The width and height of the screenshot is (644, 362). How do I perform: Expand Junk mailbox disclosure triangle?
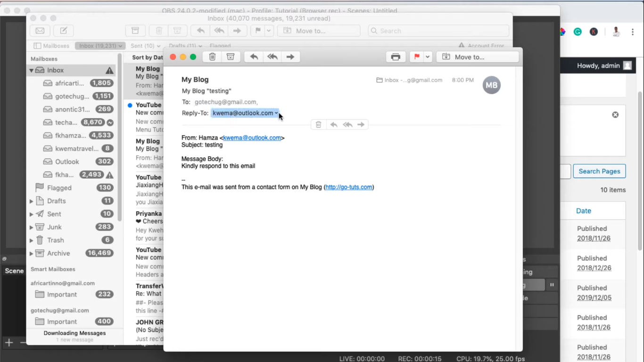(32, 227)
